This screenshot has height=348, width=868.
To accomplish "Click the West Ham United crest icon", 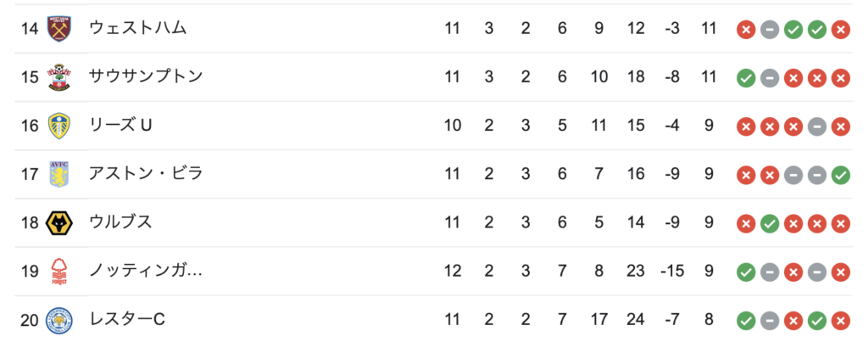I will click(x=58, y=28).
